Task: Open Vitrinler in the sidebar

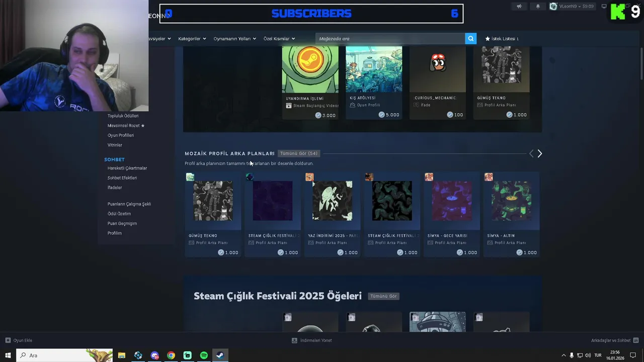Action: [115, 145]
